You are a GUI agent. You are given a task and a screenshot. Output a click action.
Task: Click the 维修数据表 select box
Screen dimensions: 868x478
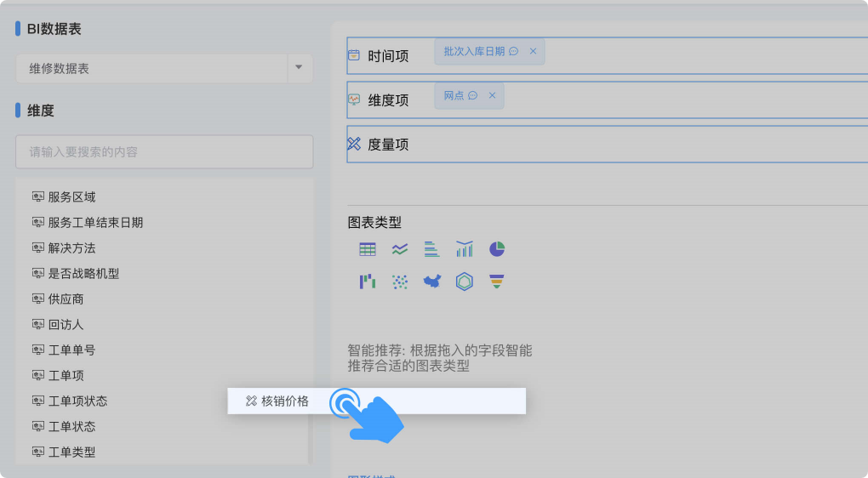[164, 68]
